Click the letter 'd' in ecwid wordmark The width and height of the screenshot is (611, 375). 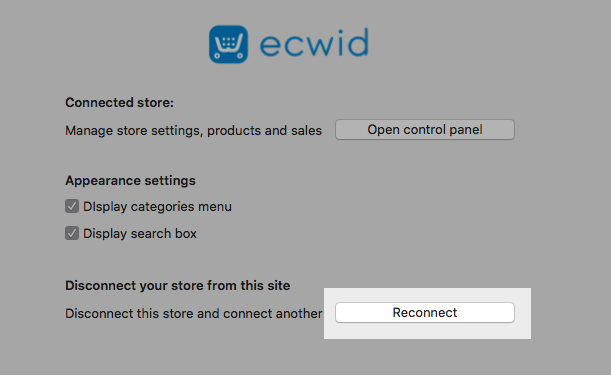point(358,42)
